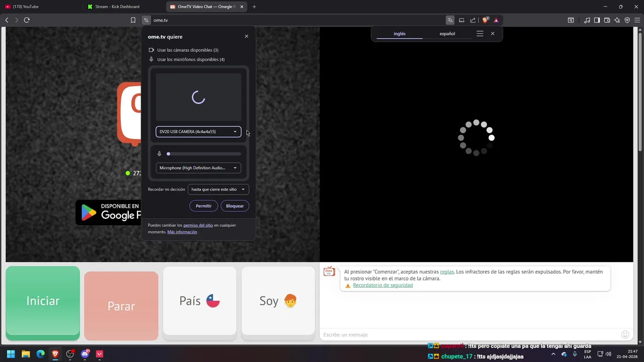Open the Microphone High Definition Audio dropdown
644x362 pixels.
198,168
